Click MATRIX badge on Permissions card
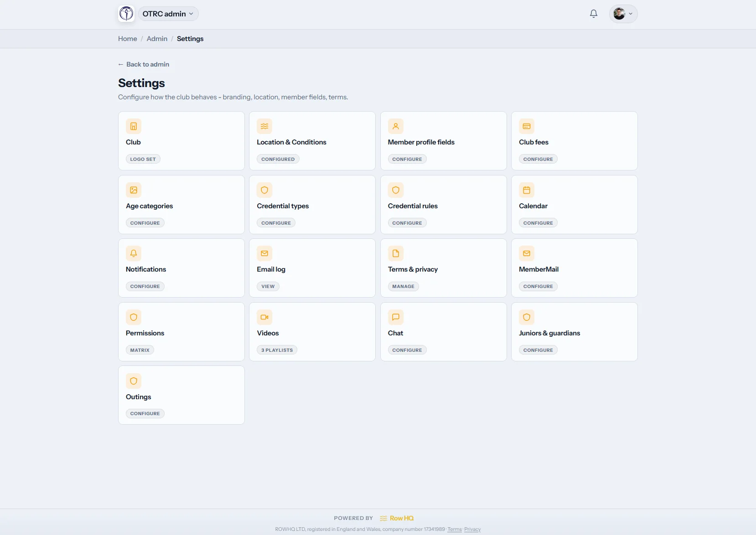This screenshot has height=535, width=756. coord(140,350)
